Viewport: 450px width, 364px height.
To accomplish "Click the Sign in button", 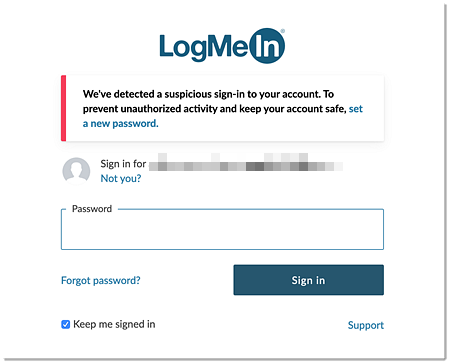I will click(x=309, y=280).
